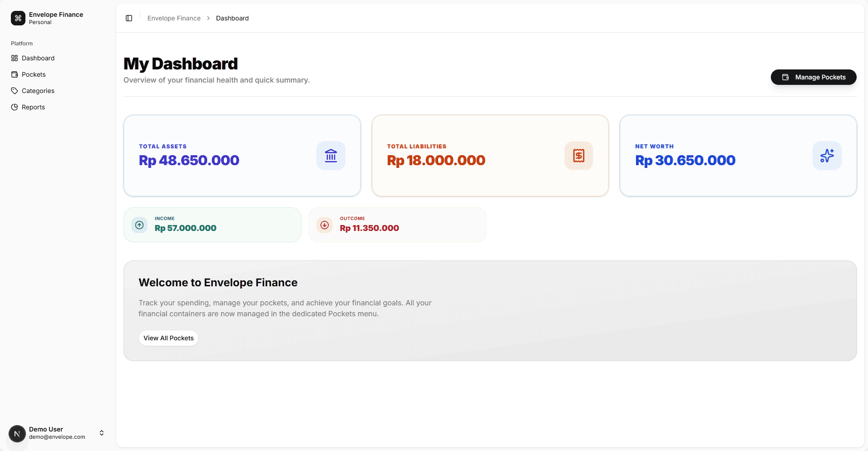This screenshot has height=451, width=868.
Task: Click the TOTAL LIABILITIES label
Action: (x=417, y=147)
